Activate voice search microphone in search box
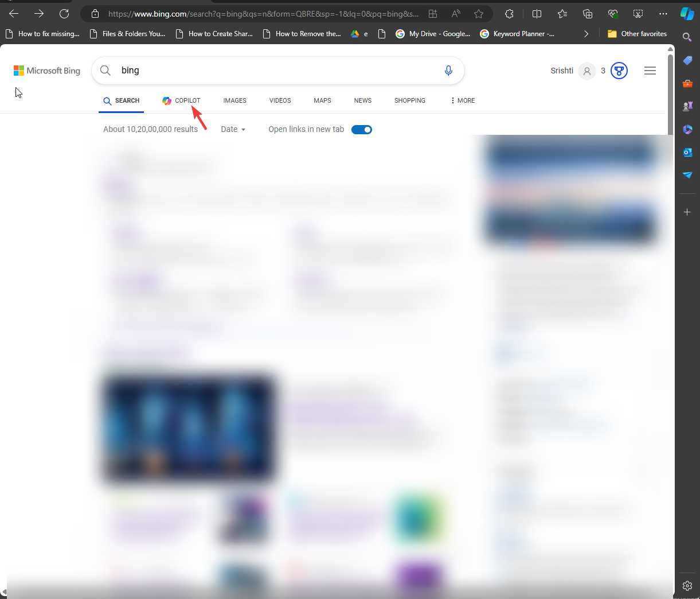700x599 pixels. click(448, 70)
